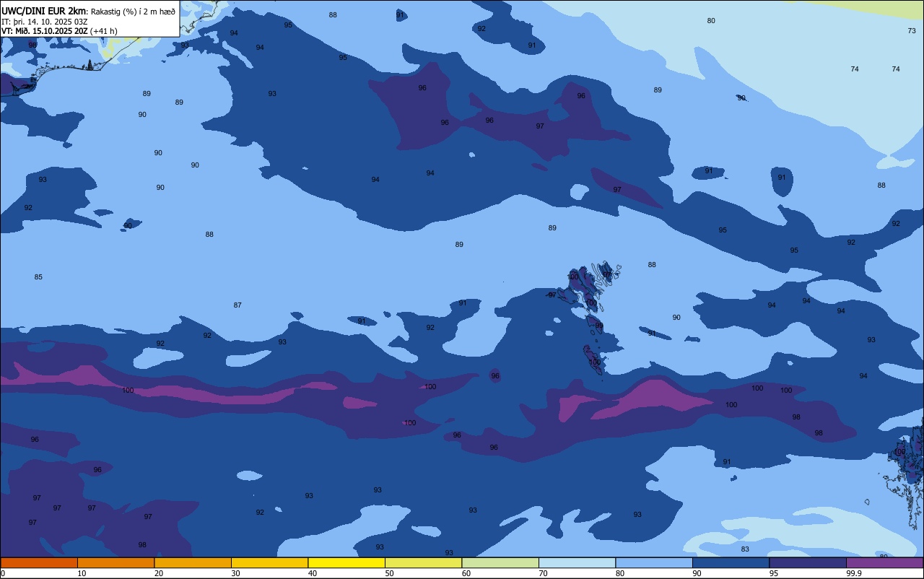Click the dark orange 0–10 legend swatch
The image size is (924, 579).
point(39,562)
